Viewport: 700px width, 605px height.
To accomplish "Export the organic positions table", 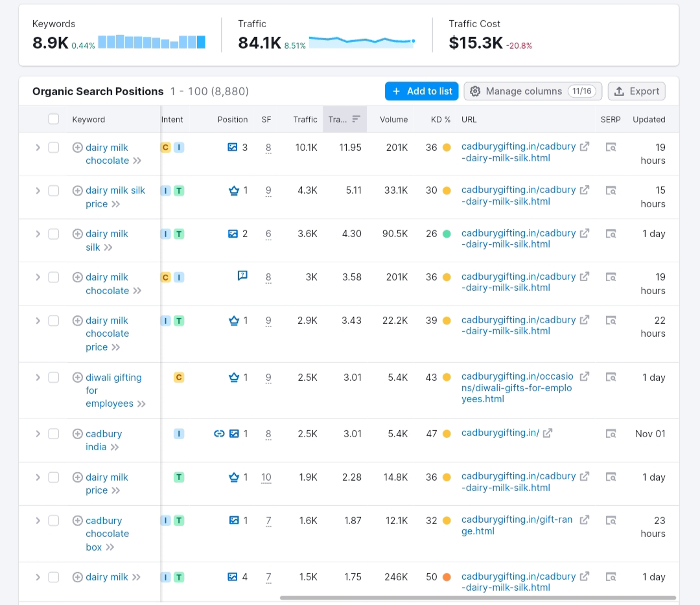I will click(x=636, y=91).
